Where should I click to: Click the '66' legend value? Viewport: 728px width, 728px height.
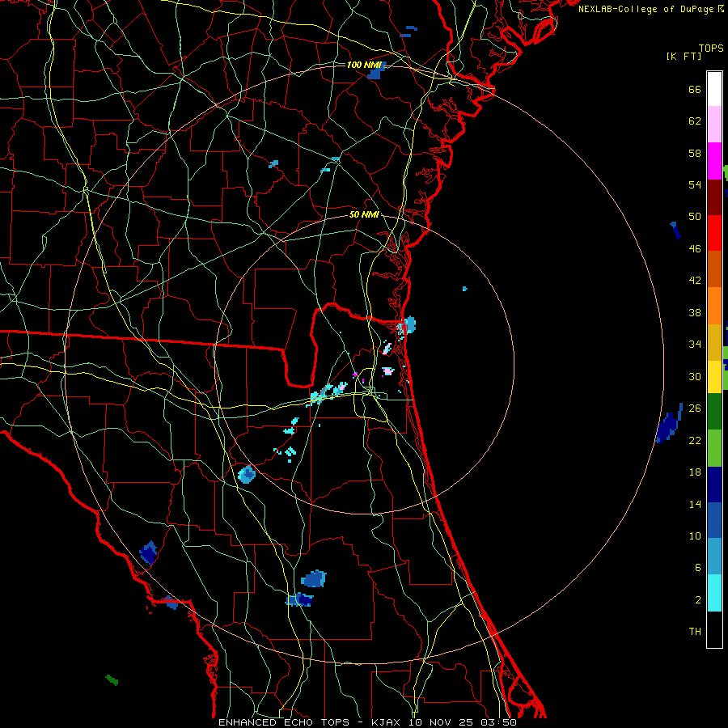[x=695, y=89]
